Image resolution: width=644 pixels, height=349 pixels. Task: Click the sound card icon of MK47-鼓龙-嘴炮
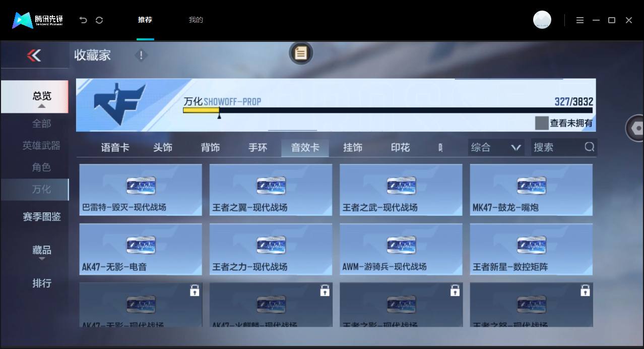click(532, 186)
